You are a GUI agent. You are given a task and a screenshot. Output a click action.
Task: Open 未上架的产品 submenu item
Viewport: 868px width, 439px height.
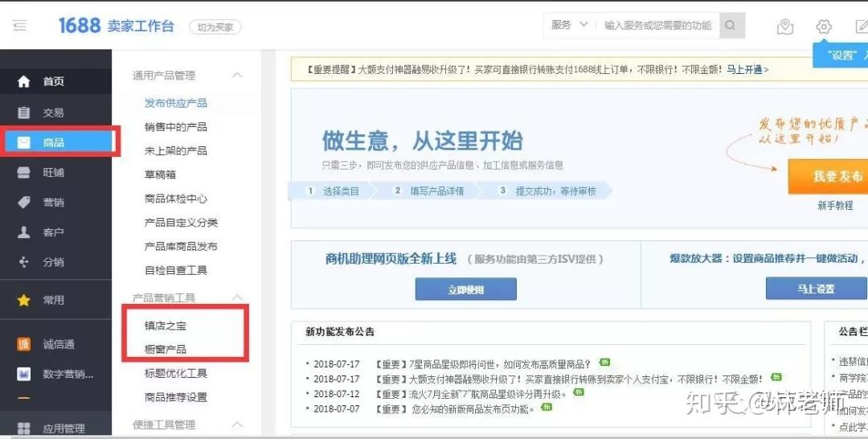coord(175,150)
